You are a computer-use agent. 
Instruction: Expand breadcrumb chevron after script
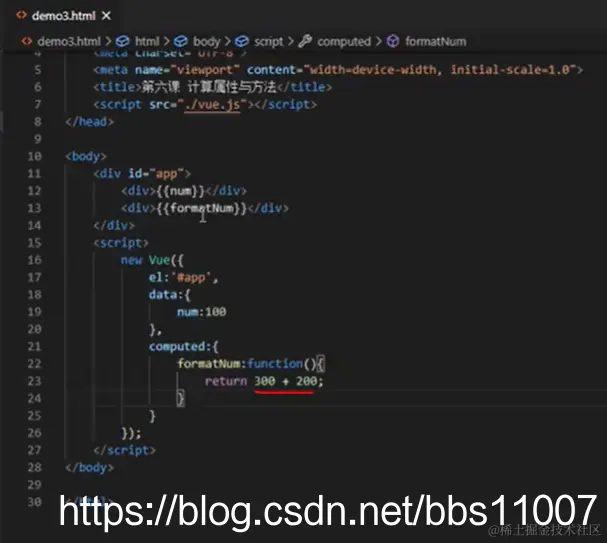[x=291, y=41]
